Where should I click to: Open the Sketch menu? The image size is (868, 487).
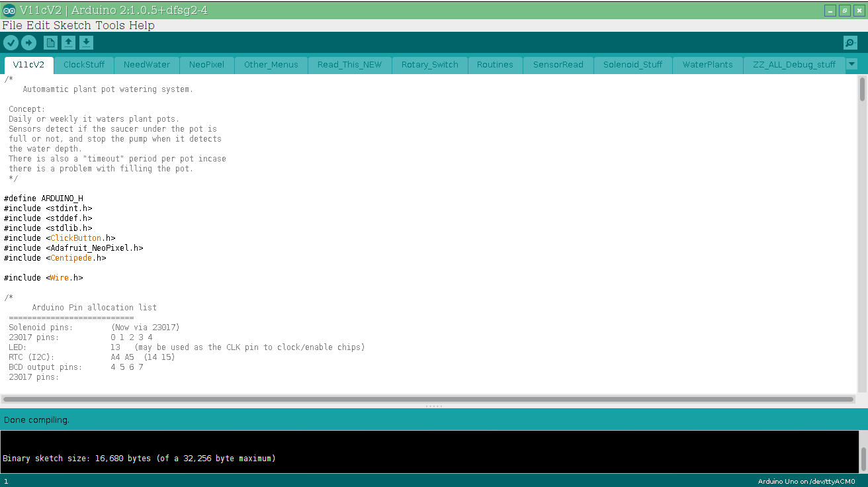[x=63, y=25]
